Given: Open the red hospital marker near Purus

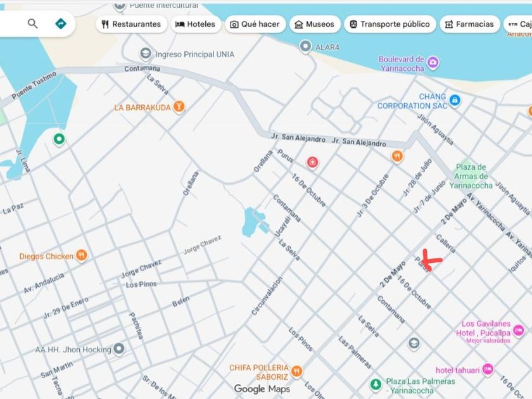Looking at the screenshot, I should tap(312, 162).
